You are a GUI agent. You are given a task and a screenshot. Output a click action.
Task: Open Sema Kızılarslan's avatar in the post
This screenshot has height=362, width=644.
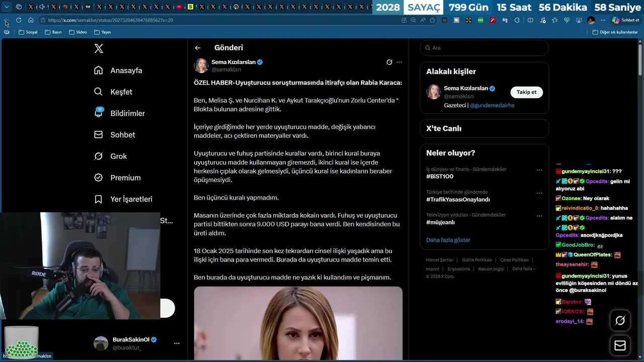(x=201, y=66)
